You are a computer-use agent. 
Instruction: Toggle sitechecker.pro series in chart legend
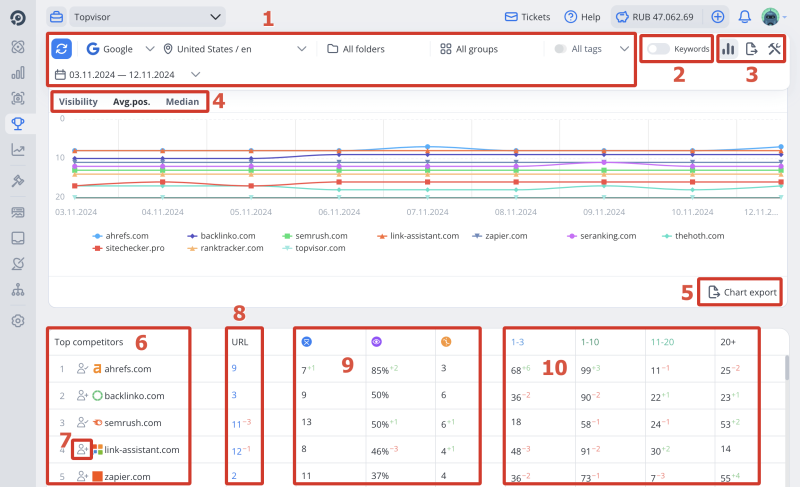tap(129, 248)
